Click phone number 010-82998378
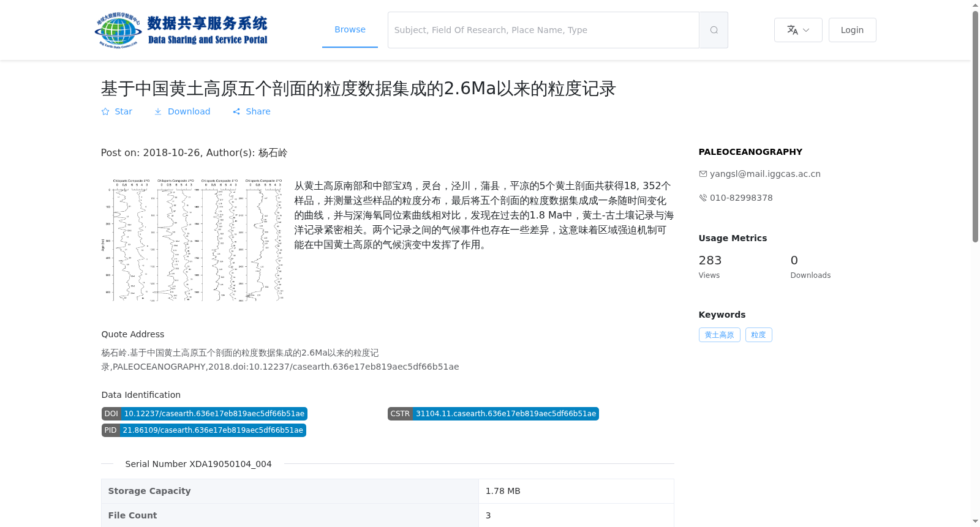This screenshot has width=980, height=527. coord(741,198)
